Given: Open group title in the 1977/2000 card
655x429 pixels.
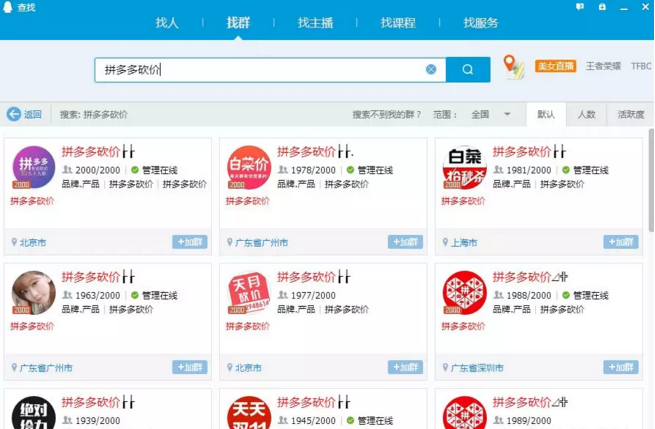Looking at the screenshot, I should point(314,277).
